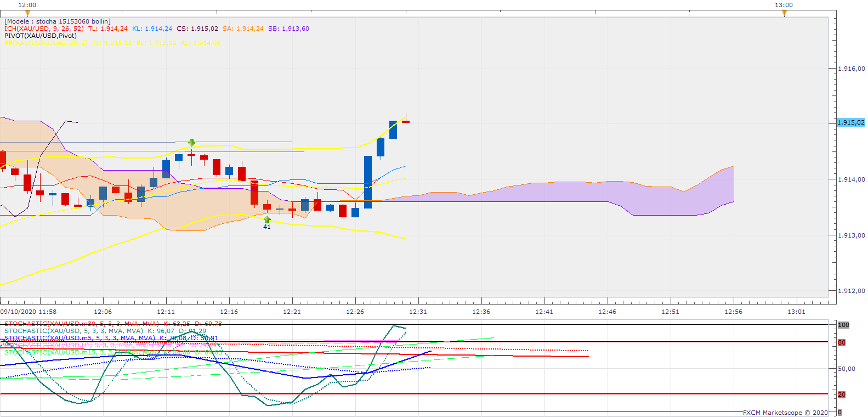
Task: Click the 1.913,00 price axis label
Action: [852, 235]
